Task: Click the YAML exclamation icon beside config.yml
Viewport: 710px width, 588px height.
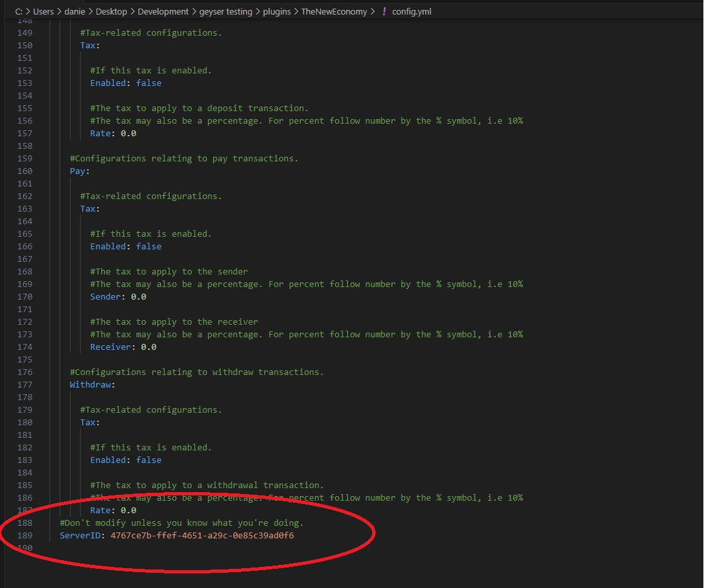Action: pyautogui.click(x=384, y=11)
